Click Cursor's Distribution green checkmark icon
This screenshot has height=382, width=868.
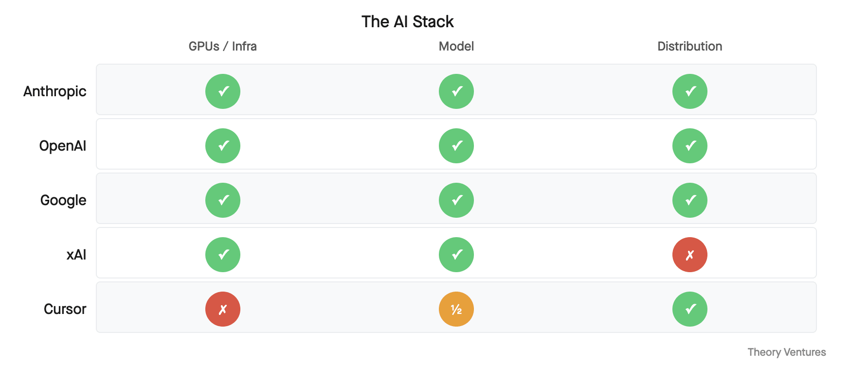(690, 309)
